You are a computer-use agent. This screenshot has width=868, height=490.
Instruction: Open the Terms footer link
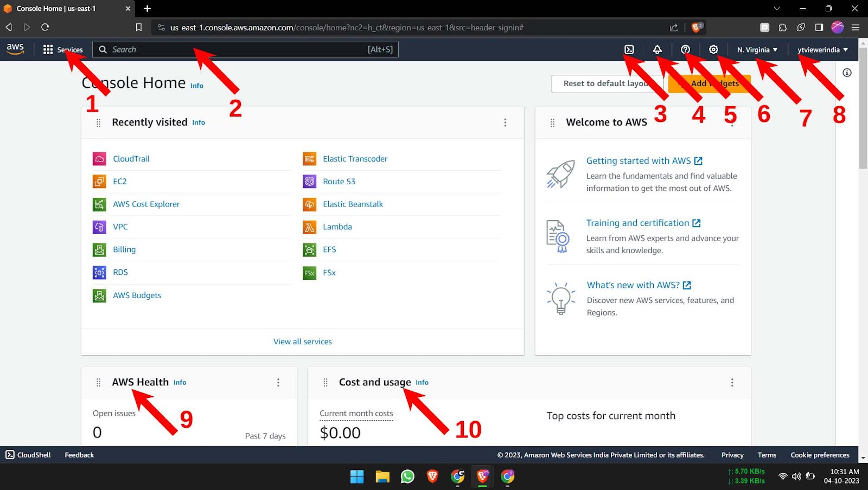767,455
